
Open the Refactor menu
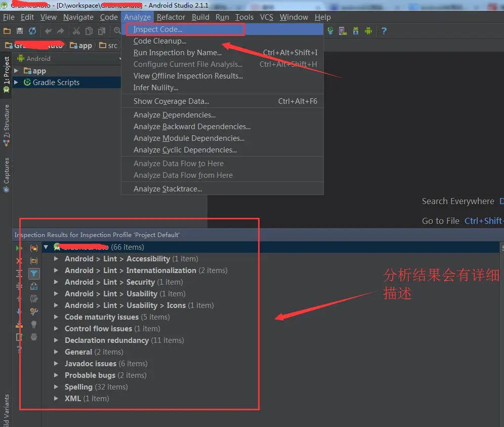(171, 17)
